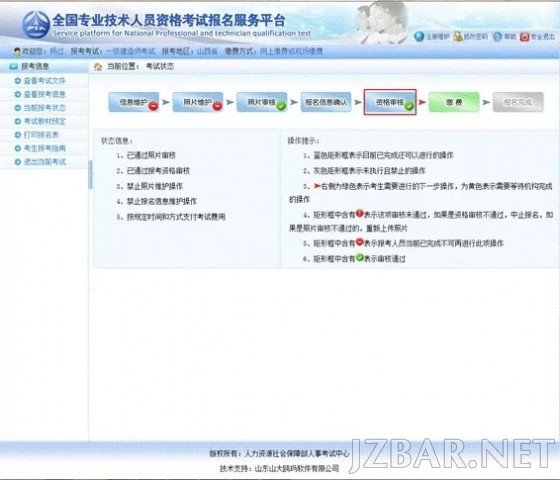The width and height of the screenshot is (560, 480).
Task: Click the 报名信息确认 step button
Action: 326,102
